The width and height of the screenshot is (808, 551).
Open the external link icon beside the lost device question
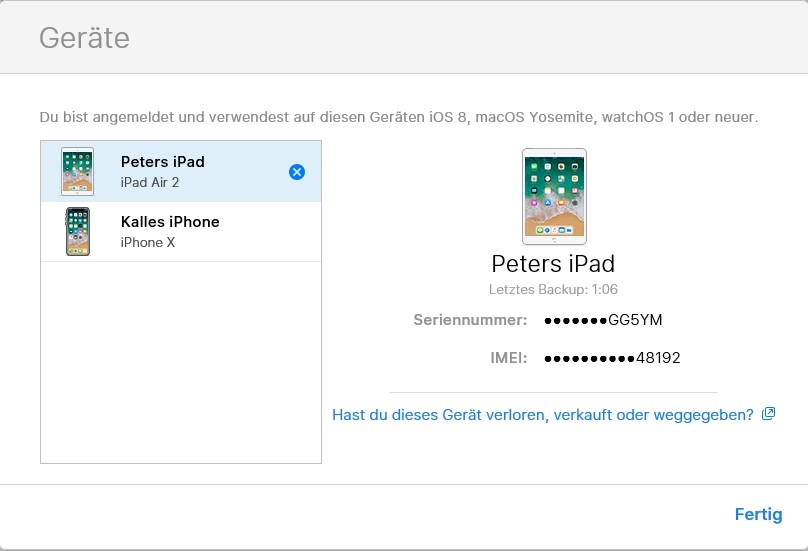[768, 413]
